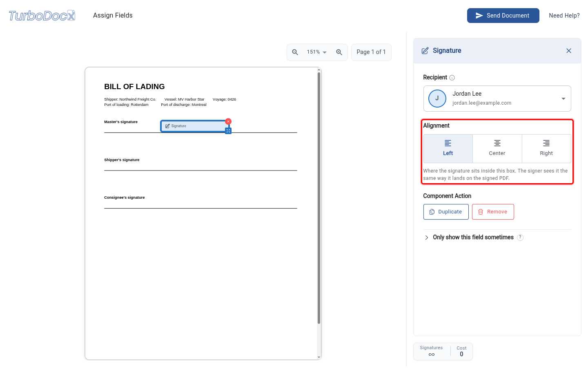Image resolution: width=588 pixels, height=368 pixels.
Task: Open the Jordan Lee recipient dropdown
Action: coord(497,99)
